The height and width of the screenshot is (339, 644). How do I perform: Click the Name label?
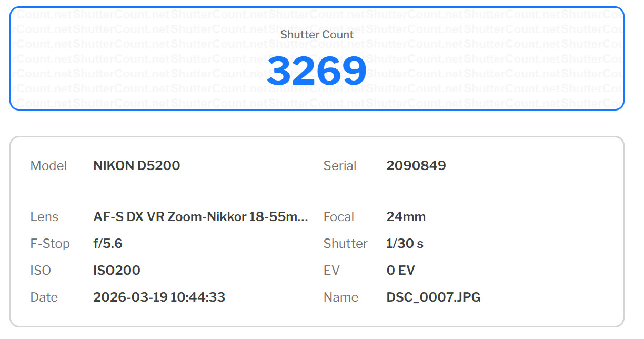(x=340, y=297)
